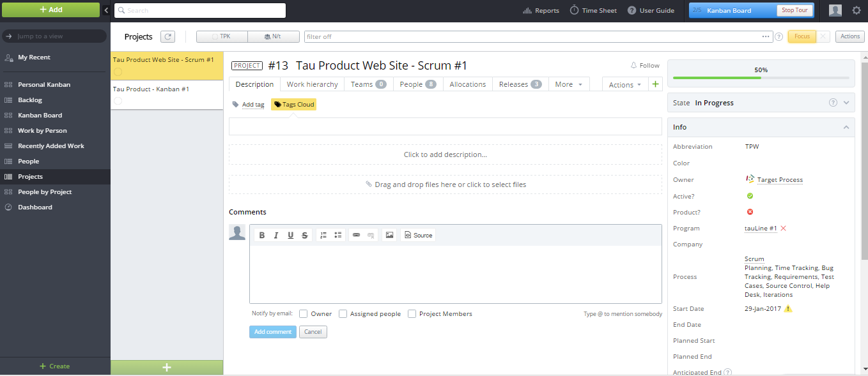The width and height of the screenshot is (868, 376).
Task: Follow this project
Action: click(644, 65)
